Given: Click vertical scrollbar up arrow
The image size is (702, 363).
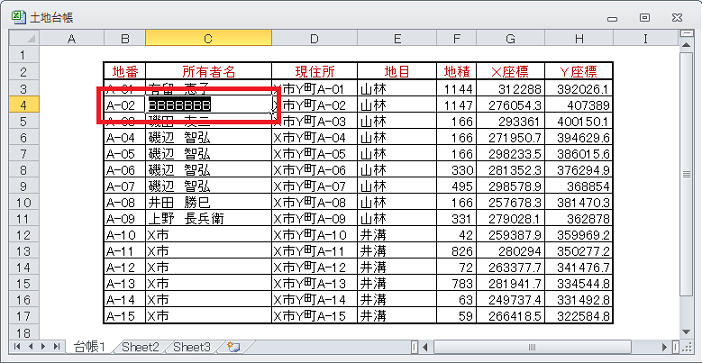Looking at the screenshot, I should coord(685,44).
